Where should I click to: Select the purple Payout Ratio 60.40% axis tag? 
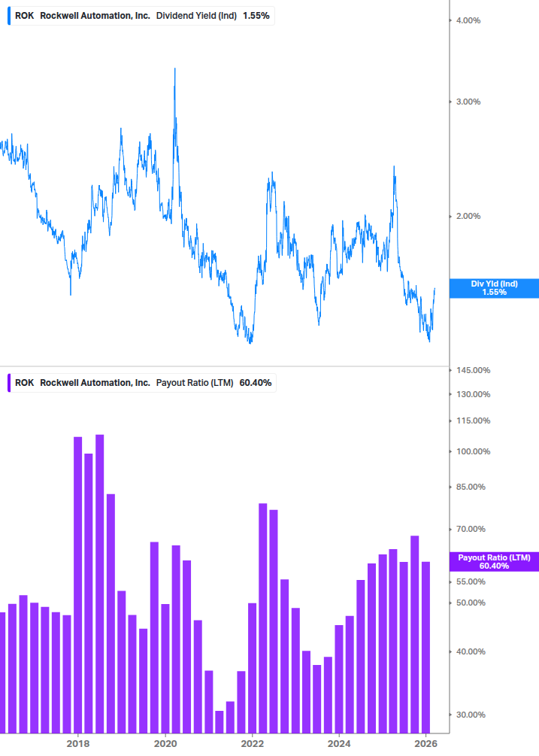tap(494, 562)
